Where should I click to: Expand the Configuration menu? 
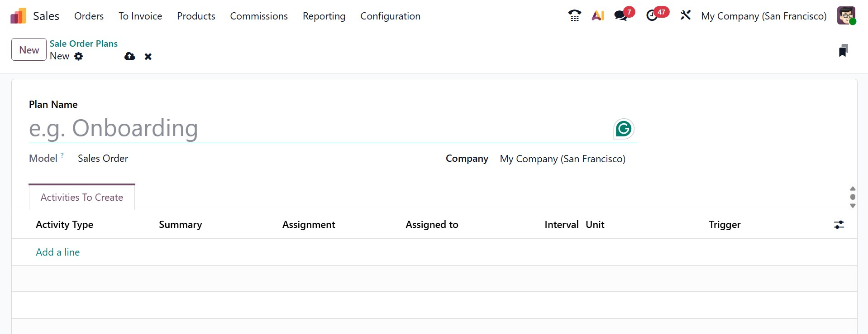[x=390, y=16]
